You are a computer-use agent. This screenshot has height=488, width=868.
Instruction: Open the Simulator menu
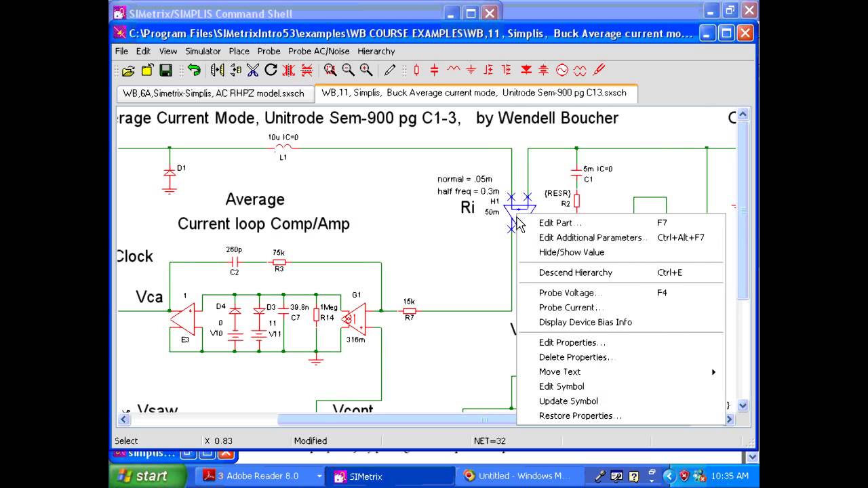pos(203,51)
